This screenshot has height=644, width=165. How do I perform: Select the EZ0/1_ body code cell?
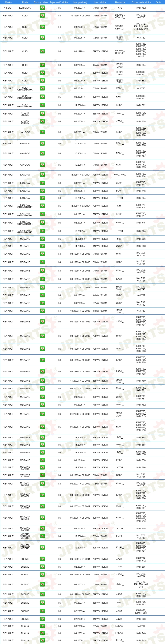[120, 460]
